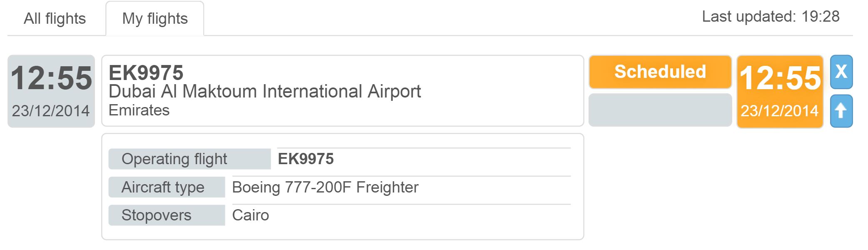Click the EK9975 flight number heading
Viewport: 868px width, 250px height.
146,73
